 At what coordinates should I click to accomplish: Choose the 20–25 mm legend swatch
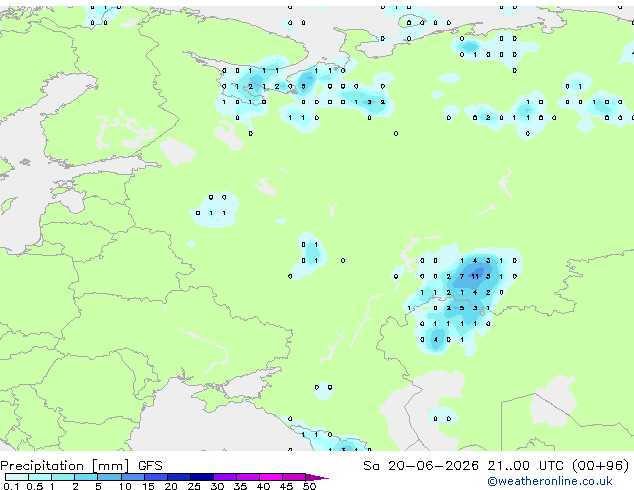pyautogui.click(x=178, y=477)
